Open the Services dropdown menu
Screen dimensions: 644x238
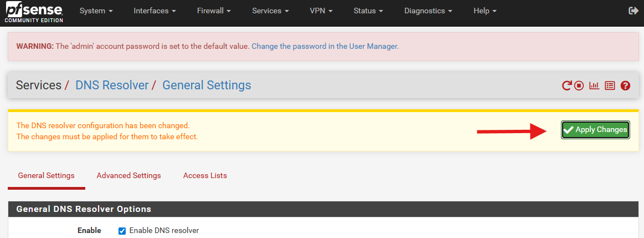click(270, 11)
